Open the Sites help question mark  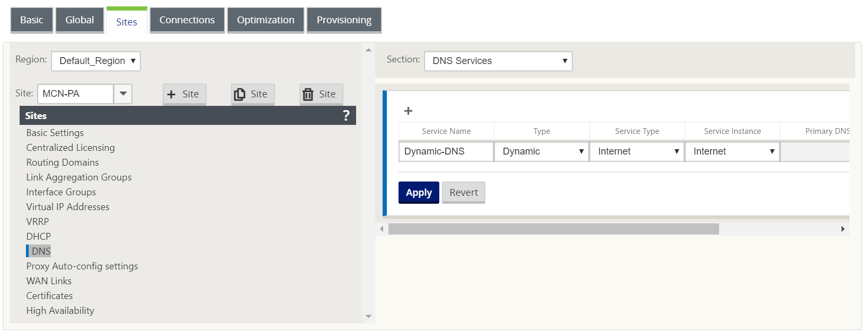(346, 115)
